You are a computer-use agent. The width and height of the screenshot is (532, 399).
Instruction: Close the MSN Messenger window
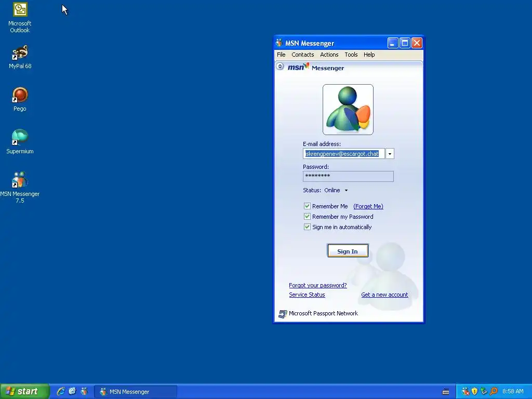(417, 43)
